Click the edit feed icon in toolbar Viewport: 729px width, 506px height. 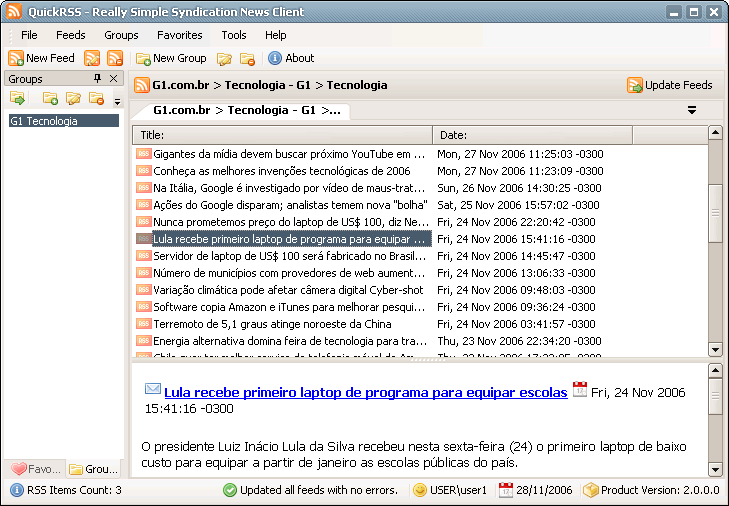coord(92,58)
